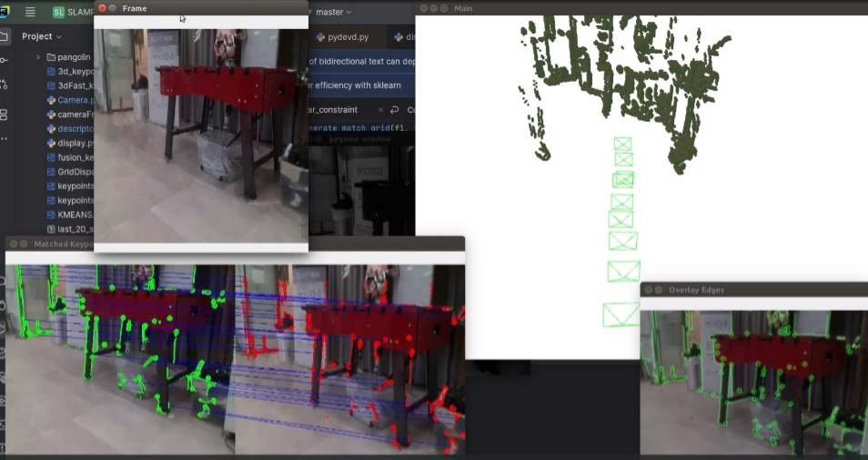Screen dimensions: 868x460
Task: Open PyCharm main hamburger menu
Action: coord(30,12)
